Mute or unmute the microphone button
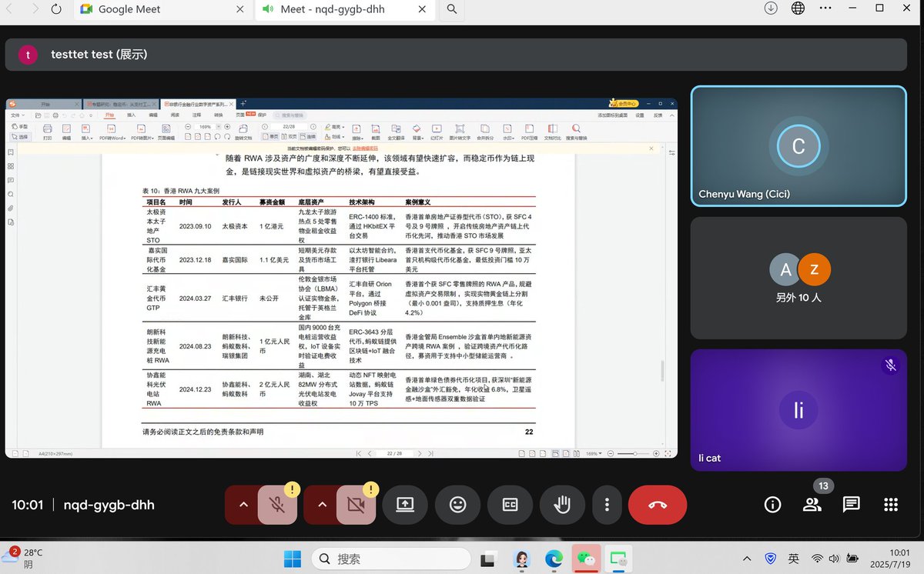 [x=277, y=505]
